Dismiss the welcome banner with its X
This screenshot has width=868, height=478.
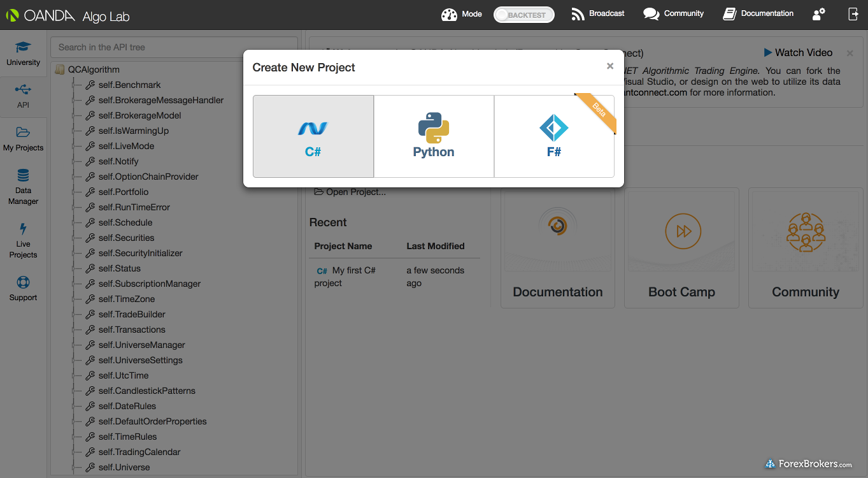click(850, 53)
